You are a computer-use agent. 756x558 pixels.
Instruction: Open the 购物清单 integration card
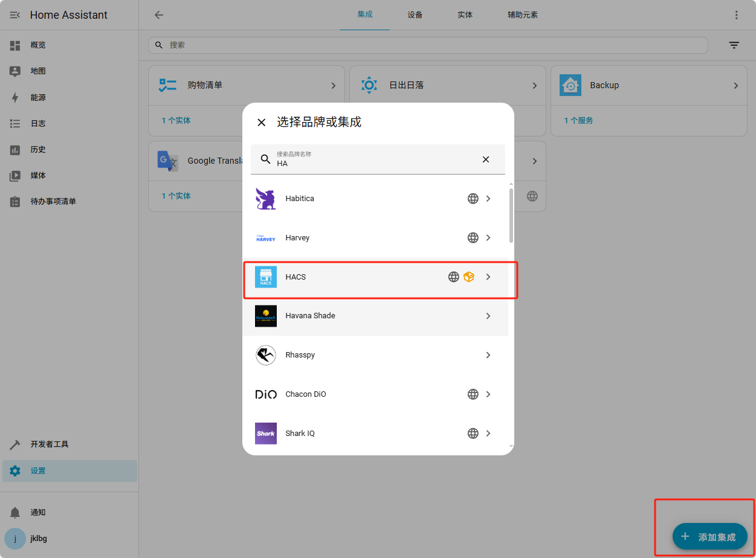click(247, 86)
